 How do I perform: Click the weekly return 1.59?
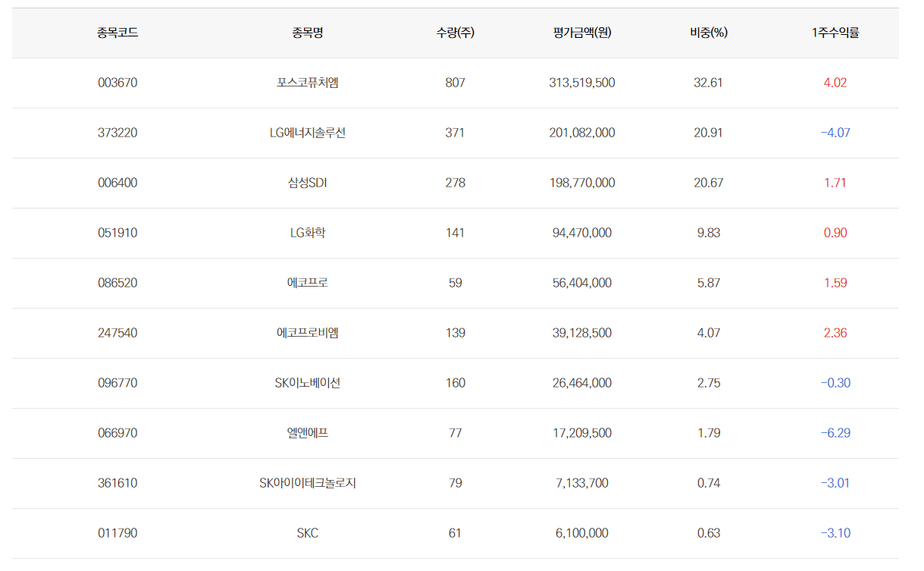click(835, 283)
